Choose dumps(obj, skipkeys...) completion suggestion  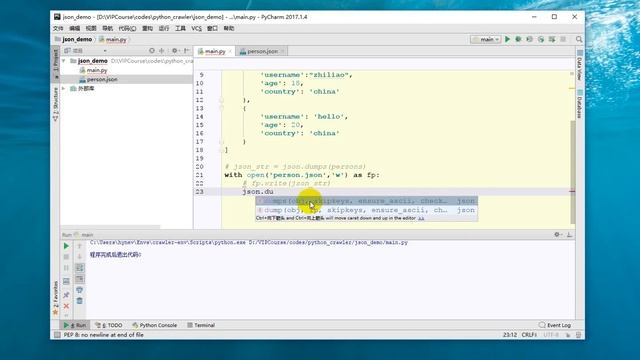(x=367, y=201)
